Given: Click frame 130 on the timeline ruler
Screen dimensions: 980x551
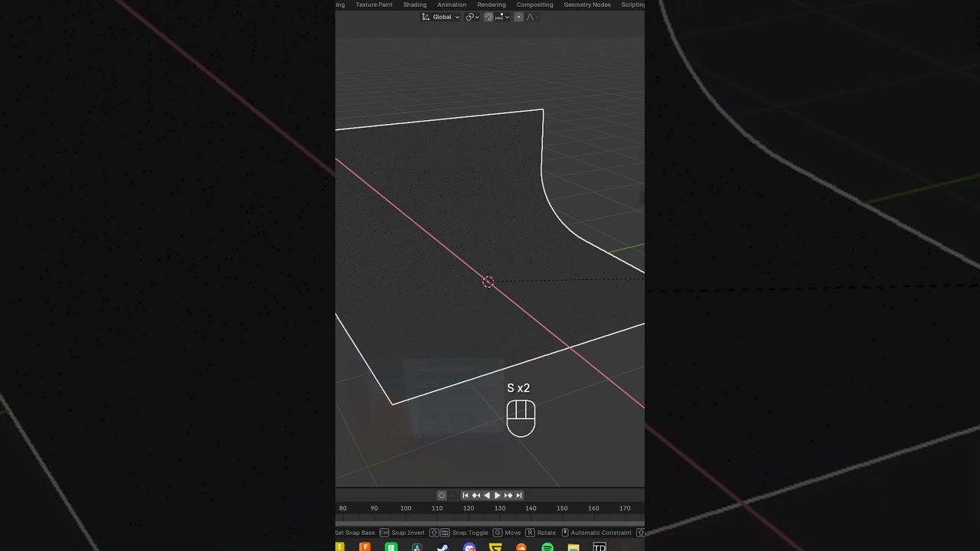Looking at the screenshot, I should (500, 508).
